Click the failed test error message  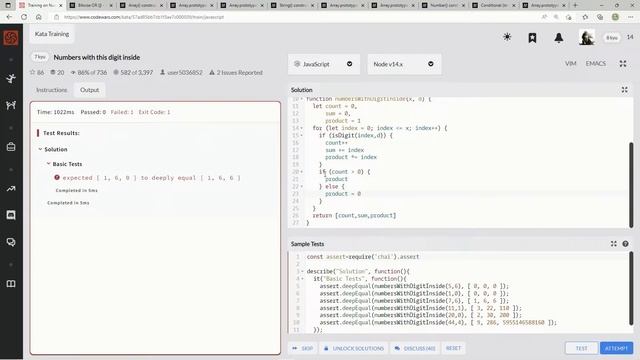tap(151, 178)
